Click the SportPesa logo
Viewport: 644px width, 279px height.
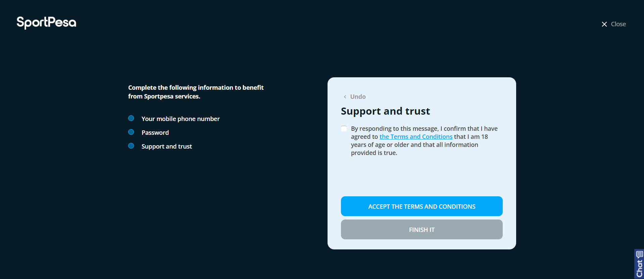tap(46, 23)
